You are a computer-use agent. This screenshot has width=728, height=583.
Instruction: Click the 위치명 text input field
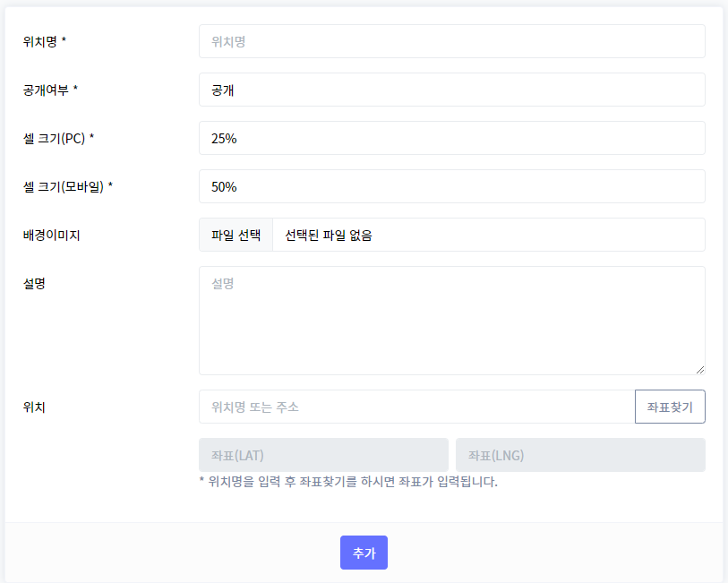(451, 41)
